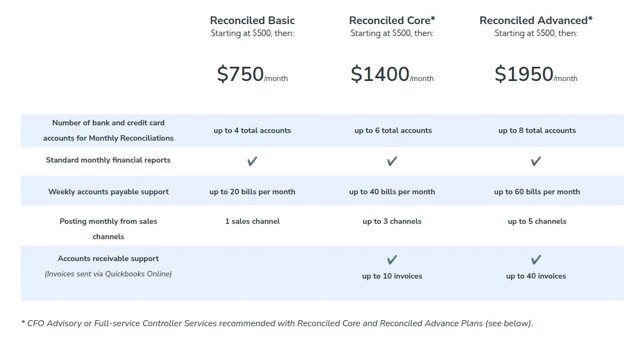Screen dimensions: 644x347
Task: Click 'up to 5 channels' cell
Action: tap(537, 221)
